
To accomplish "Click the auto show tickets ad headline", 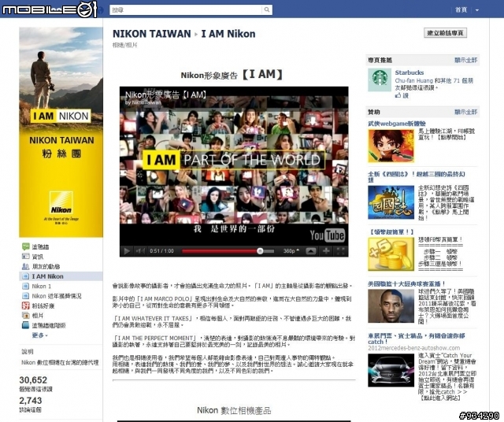I will click(x=417, y=339).
